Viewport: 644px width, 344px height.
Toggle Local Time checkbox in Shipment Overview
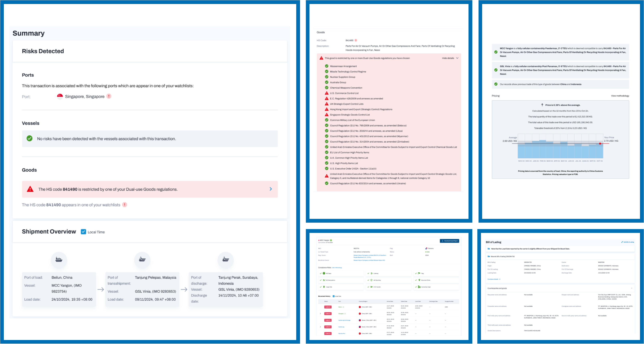tap(83, 232)
